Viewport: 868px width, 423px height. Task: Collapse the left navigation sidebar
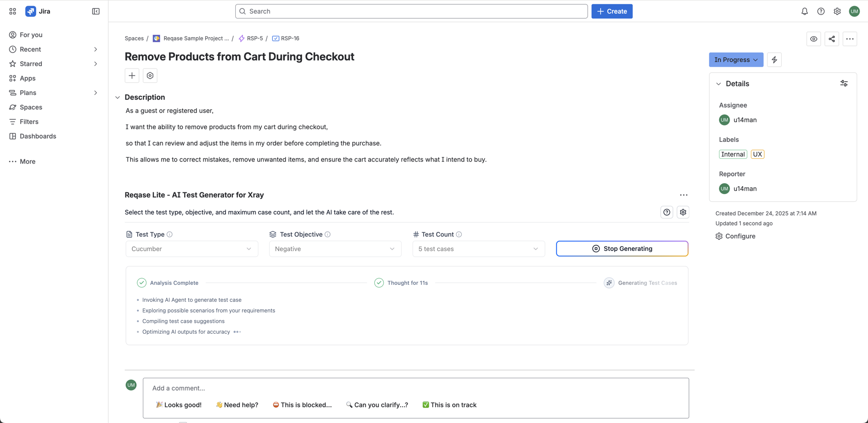point(95,11)
